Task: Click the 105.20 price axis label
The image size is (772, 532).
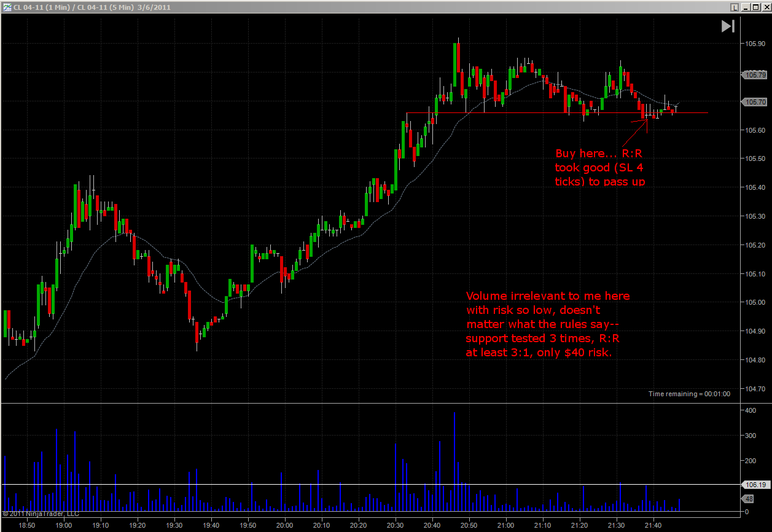Action: tap(756, 245)
